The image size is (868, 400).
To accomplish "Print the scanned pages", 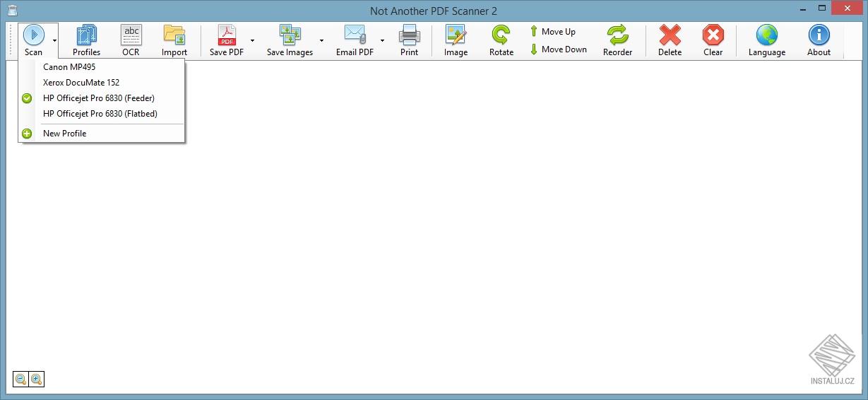I will tap(409, 40).
